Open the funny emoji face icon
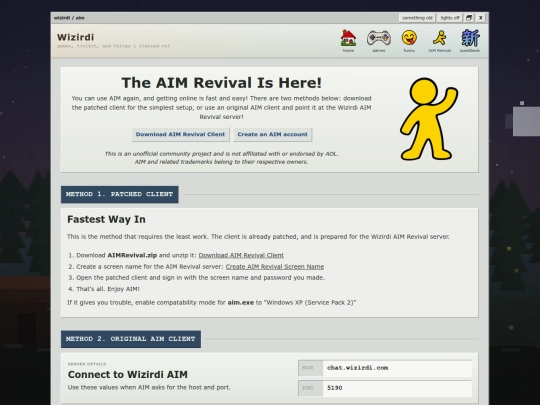Viewport: 540px width, 405px height. point(409,38)
